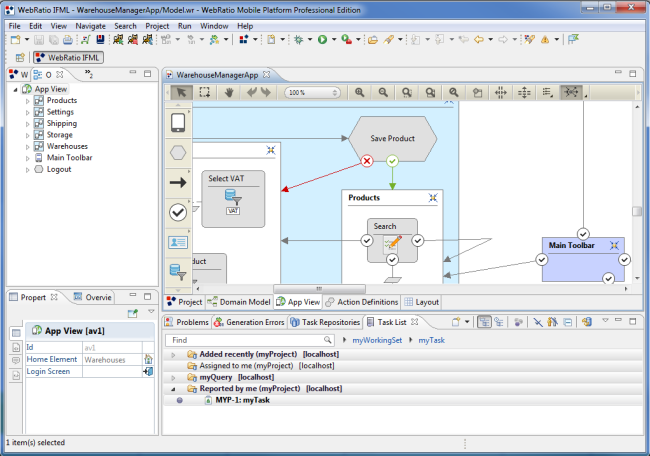Viewport: 650px width, 456px height.
Task: Open the Run button dropdown arrow
Action: (334, 39)
